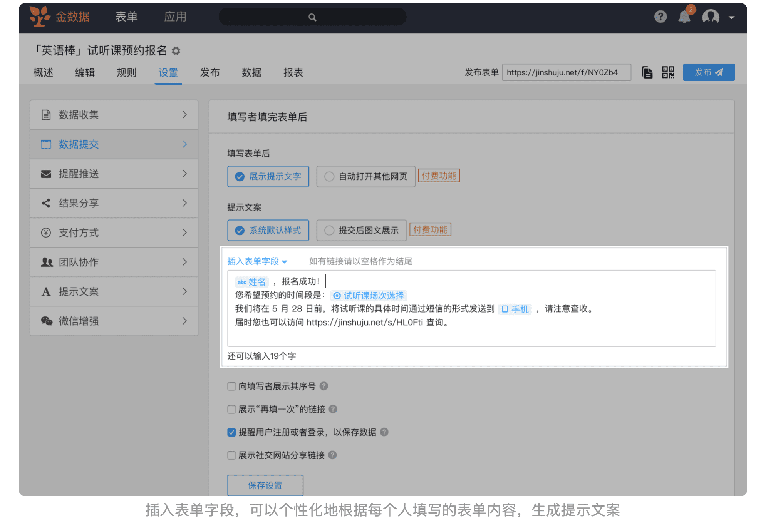Open notifications bell icon
781x532 pixels.
684,17
